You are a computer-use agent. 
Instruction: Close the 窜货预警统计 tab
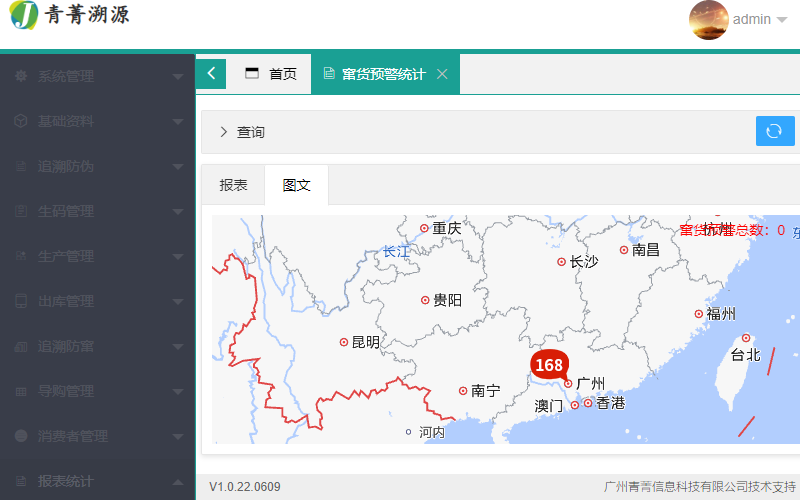(442, 74)
